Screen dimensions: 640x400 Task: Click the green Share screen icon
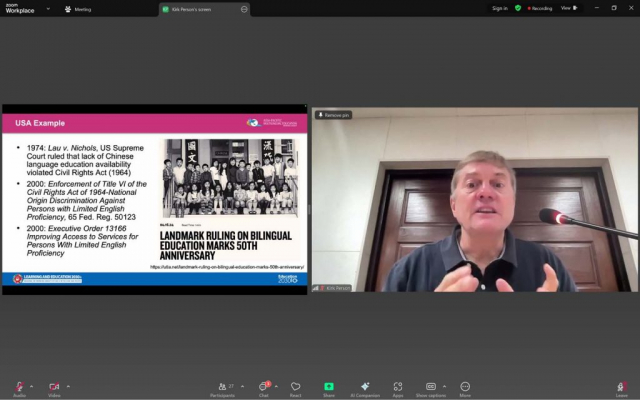tap(328, 387)
